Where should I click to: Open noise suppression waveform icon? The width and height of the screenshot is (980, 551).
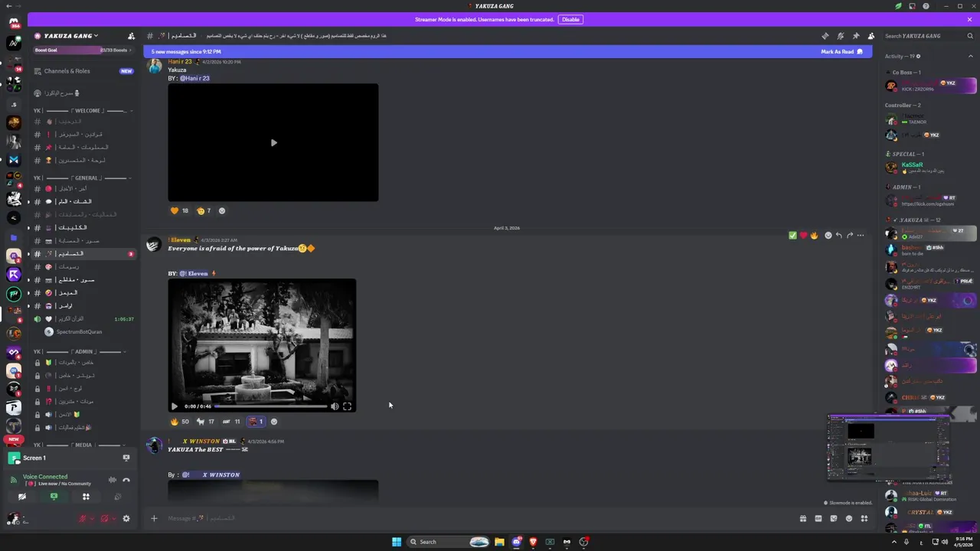point(113,480)
